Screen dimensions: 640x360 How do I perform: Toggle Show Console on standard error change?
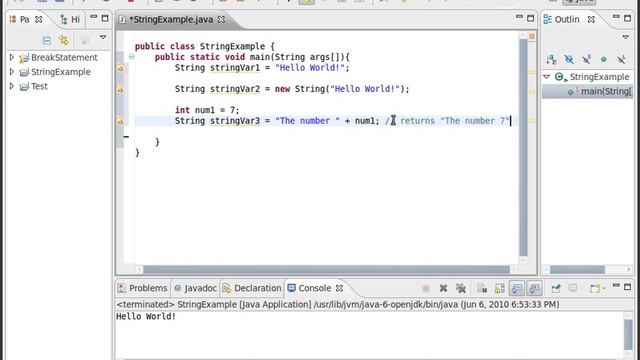(x=534, y=289)
